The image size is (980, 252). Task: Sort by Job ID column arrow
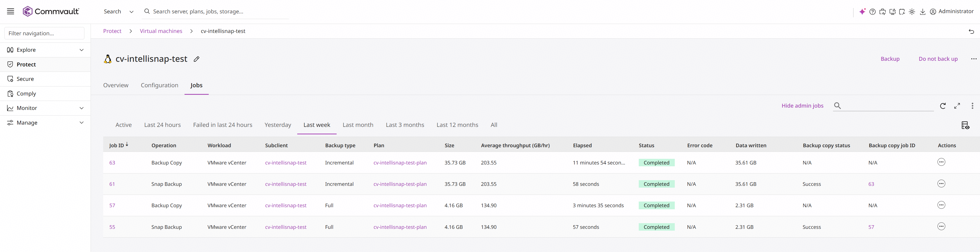[x=127, y=145]
